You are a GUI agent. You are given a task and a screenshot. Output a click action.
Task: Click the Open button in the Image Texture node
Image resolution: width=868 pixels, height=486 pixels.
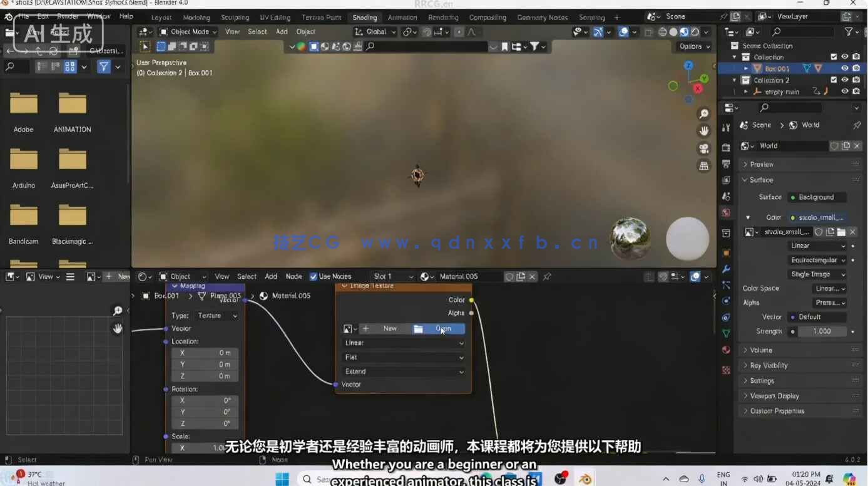(442, 328)
